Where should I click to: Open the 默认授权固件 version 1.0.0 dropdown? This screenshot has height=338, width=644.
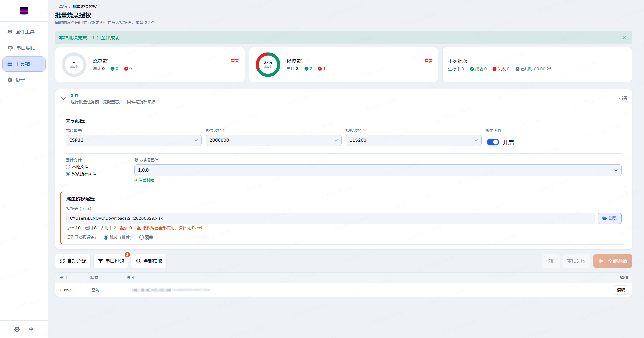[x=378, y=170]
